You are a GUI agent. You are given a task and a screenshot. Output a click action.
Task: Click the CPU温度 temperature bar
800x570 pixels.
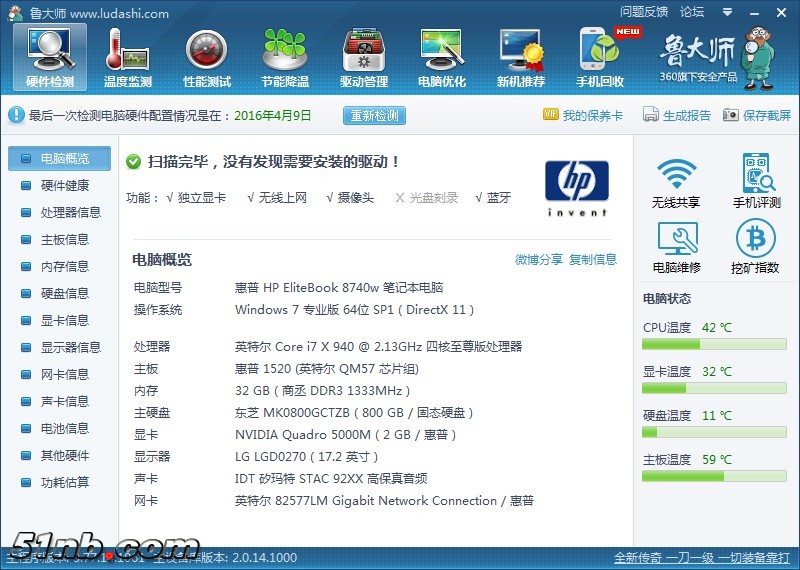(x=714, y=344)
